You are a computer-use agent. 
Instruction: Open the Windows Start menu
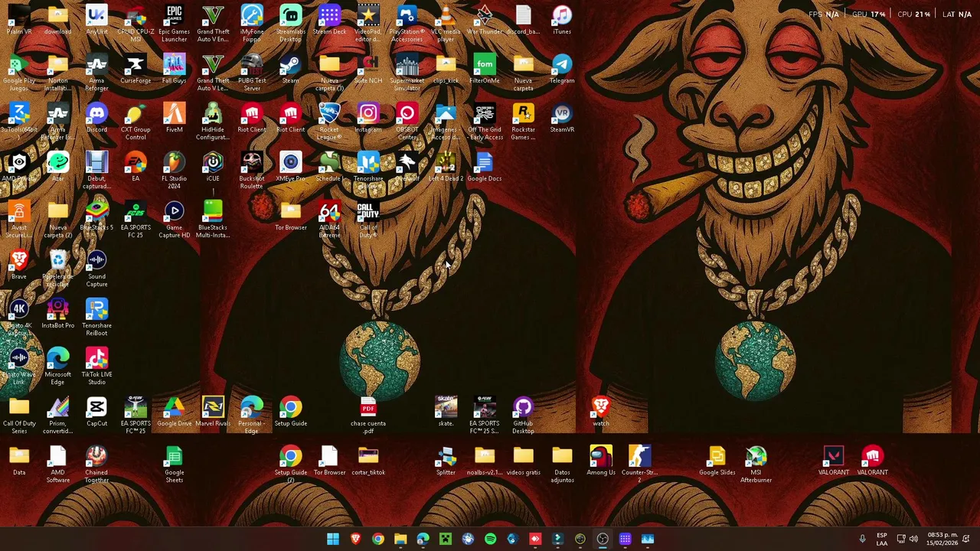pyautogui.click(x=333, y=539)
